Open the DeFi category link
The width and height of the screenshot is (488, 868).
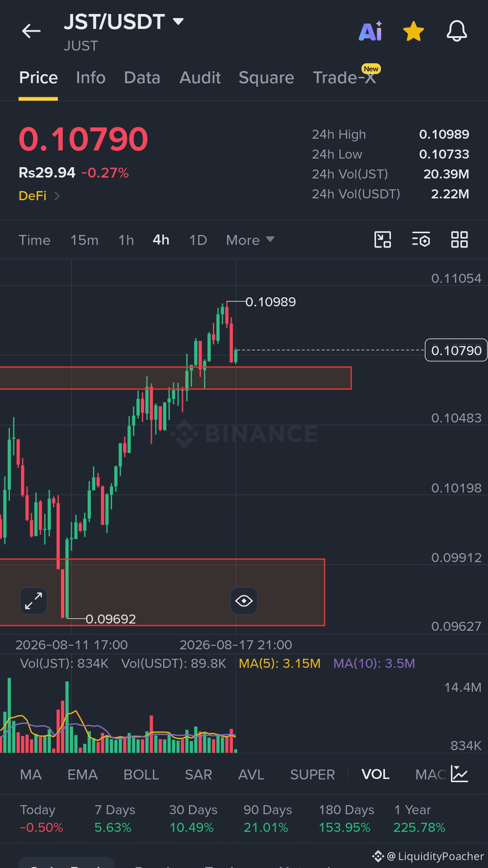[39, 196]
